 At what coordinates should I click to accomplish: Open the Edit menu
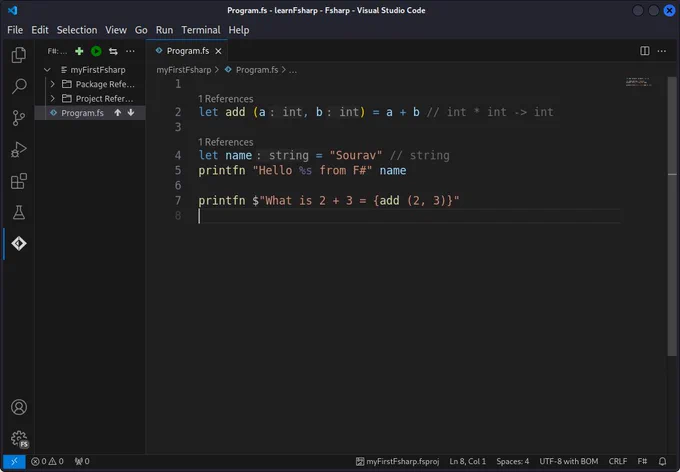[39, 30]
